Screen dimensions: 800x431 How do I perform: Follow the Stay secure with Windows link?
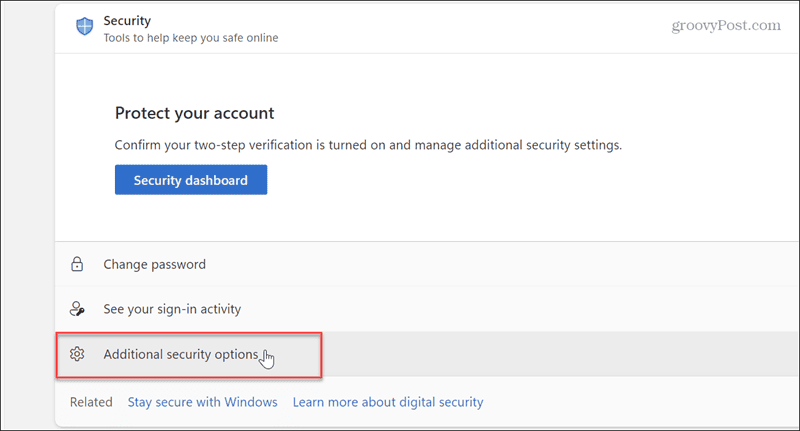(202, 402)
